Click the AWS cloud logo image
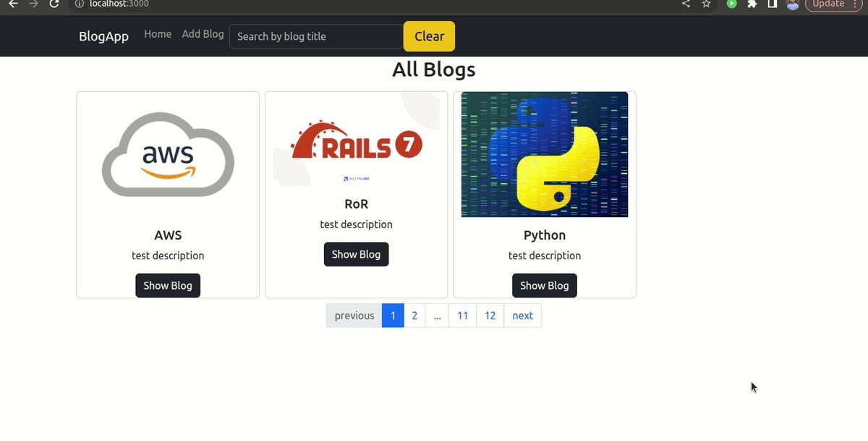 pyautogui.click(x=168, y=154)
